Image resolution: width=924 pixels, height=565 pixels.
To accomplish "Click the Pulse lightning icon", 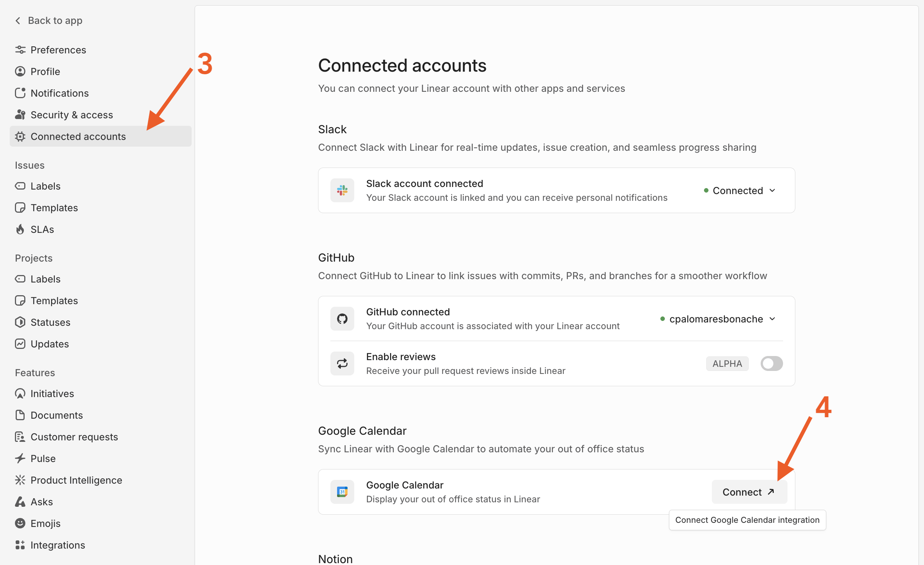I will tap(20, 458).
